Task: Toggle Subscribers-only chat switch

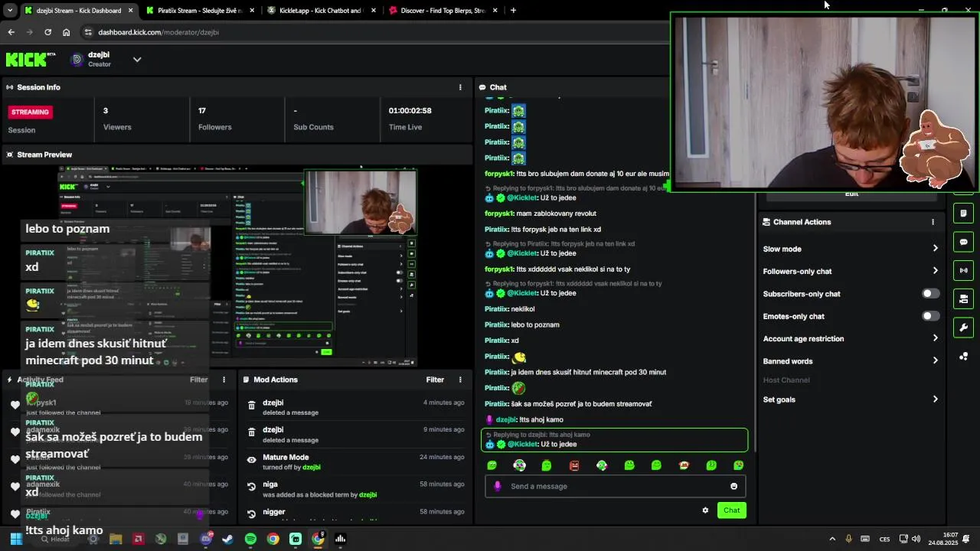Action: click(930, 294)
